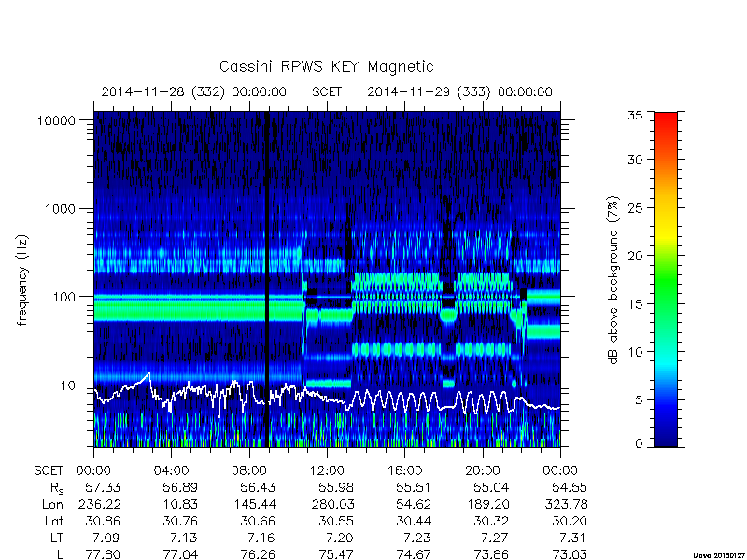Click the Lon value '323.78'
747x560 pixels.
click(x=566, y=504)
